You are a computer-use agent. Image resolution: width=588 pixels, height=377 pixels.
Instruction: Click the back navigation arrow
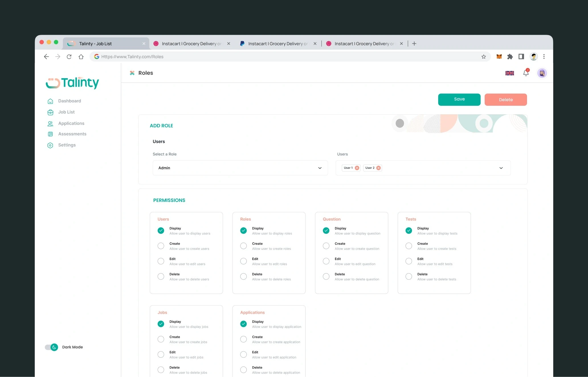pyautogui.click(x=46, y=57)
